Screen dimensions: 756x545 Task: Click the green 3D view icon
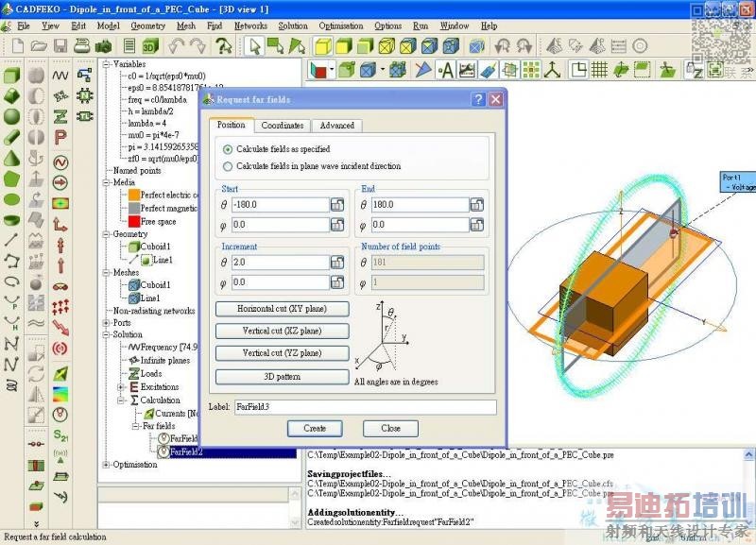point(151,46)
